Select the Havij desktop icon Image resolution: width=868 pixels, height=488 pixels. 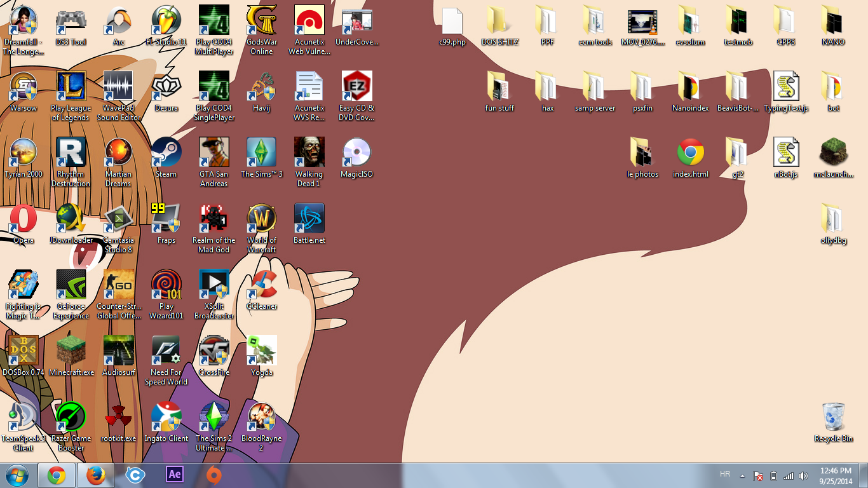coord(262,92)
